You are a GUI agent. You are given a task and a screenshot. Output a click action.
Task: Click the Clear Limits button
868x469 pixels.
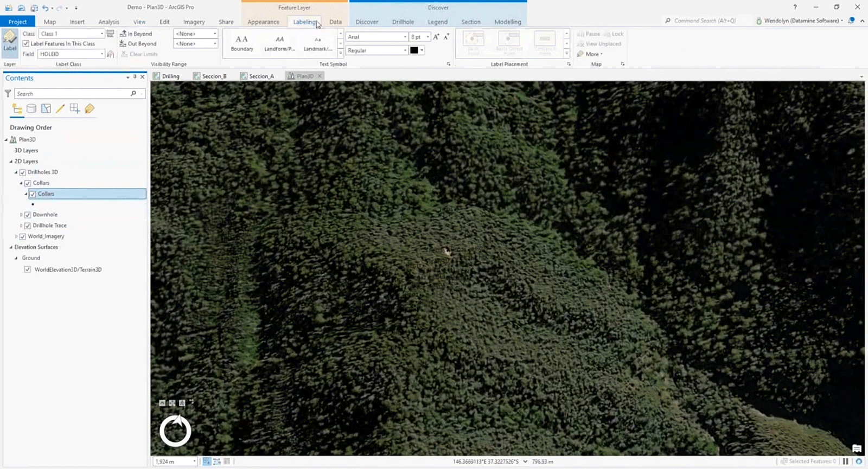click(x=140, y=54)
